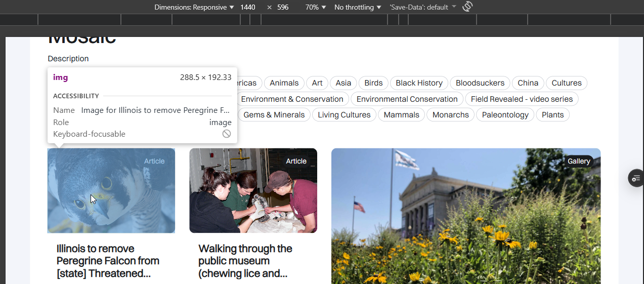Image resolution: width=644 pixels, height=284 pixels.
Task: Click the Gallery badge on the museum photo
Action: 579,161
